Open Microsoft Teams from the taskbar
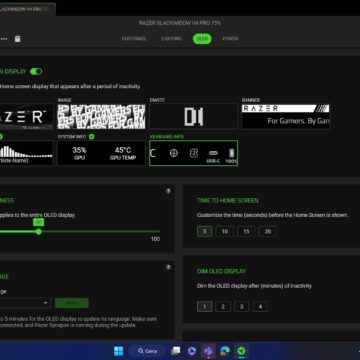 pyautogui.click(x=208, y=351)
